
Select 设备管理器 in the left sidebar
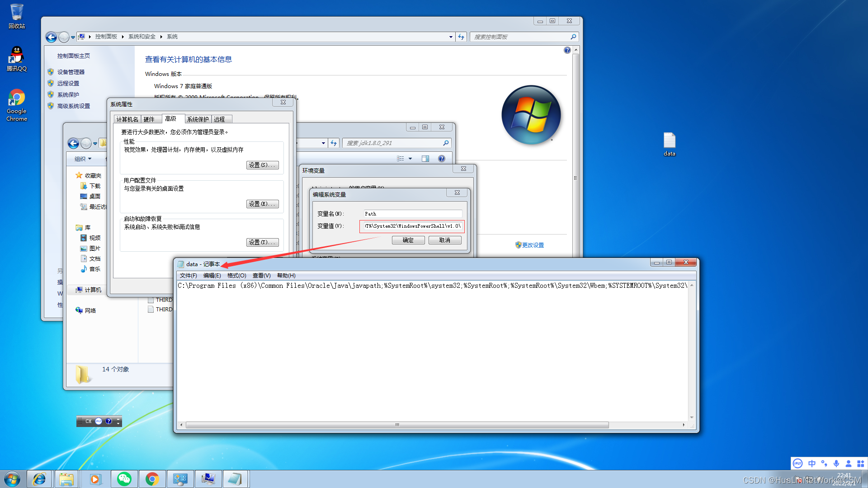pyautogui.click(x=71, y=72)
